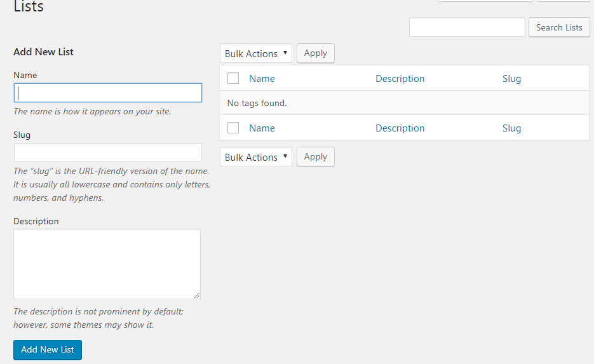The image size is (594, 364).
Task: Sort by Name in the table header
Action: click(x=262, y=79)
